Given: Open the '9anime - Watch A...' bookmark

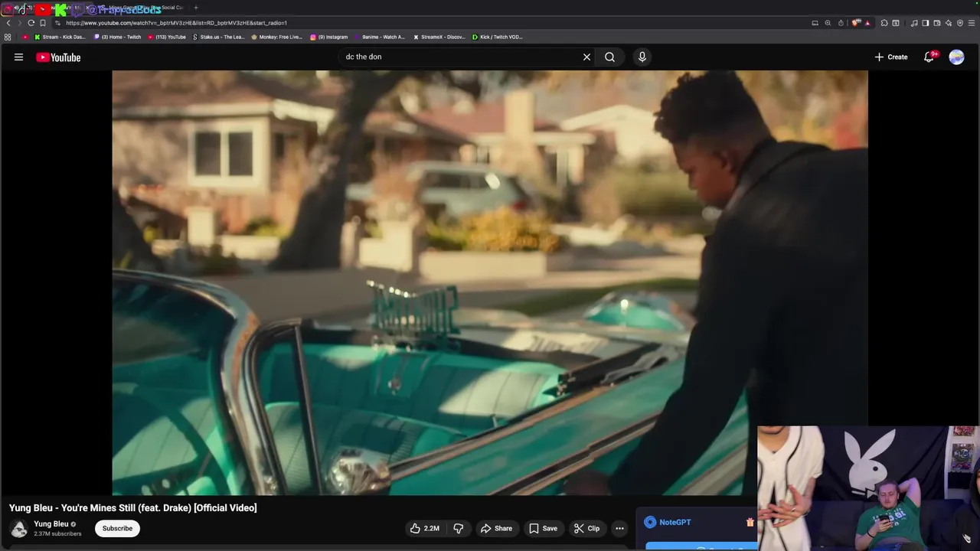Looking at the screenshot, I should tap(380, 37).
